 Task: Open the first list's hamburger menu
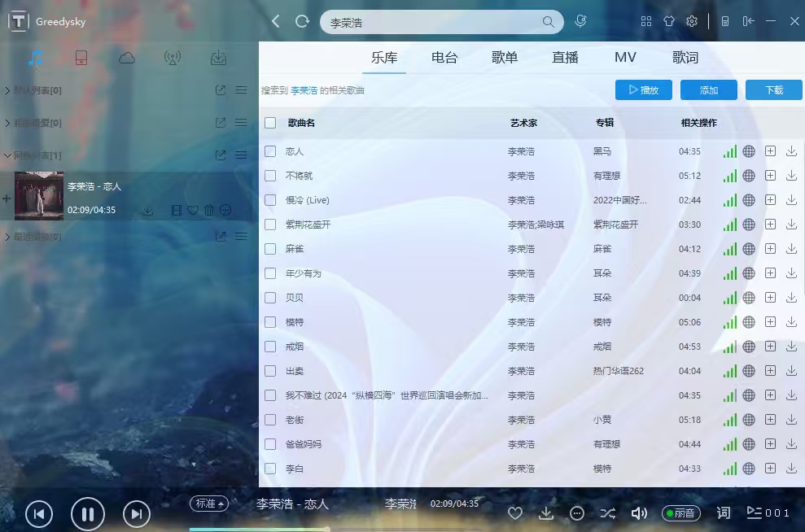[241, 90]
